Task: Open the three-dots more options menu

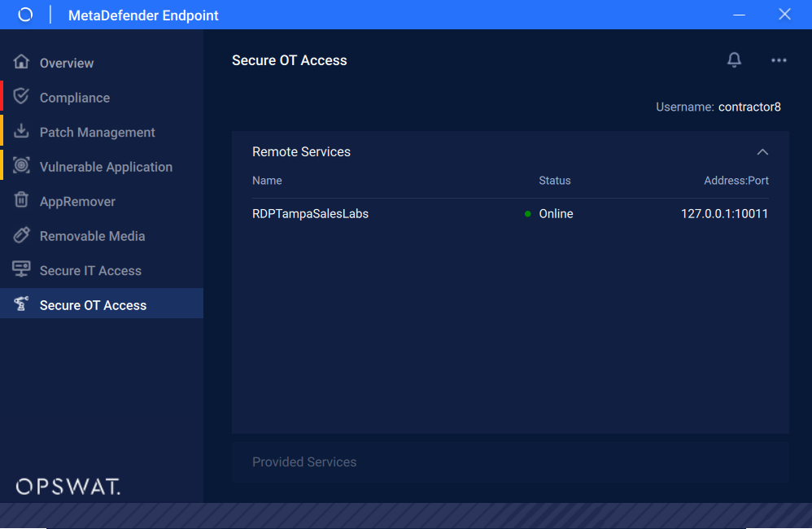Action: point(779,60)
